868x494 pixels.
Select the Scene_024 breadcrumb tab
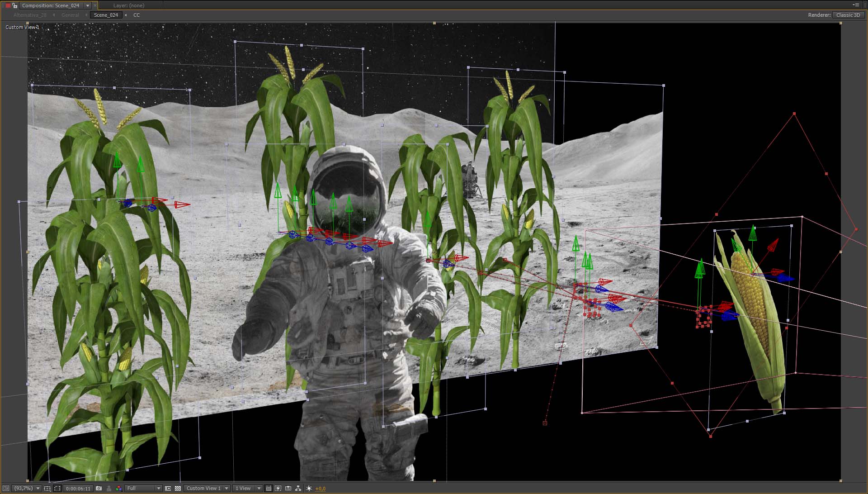[x=106, y=15]
